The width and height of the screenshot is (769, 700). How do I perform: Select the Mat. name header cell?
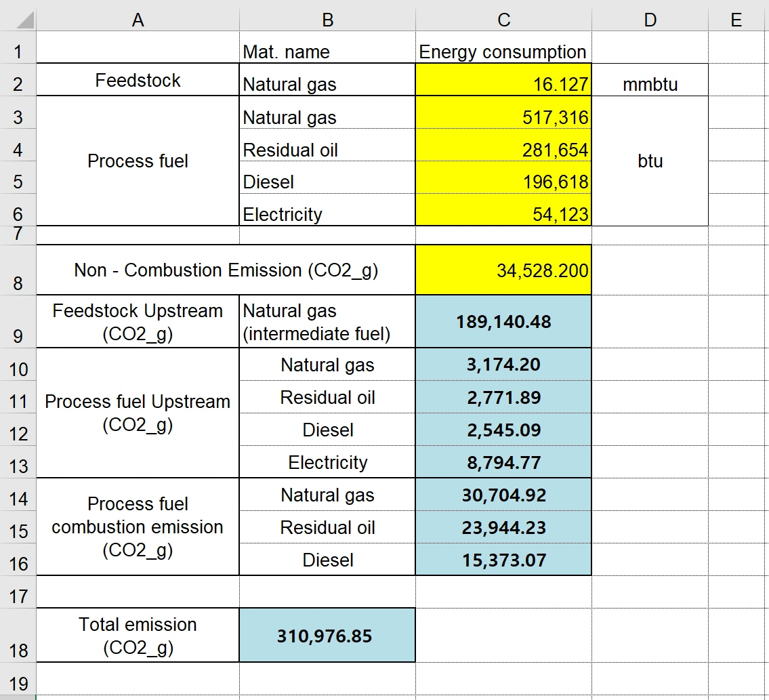click(x=327, y=47)
